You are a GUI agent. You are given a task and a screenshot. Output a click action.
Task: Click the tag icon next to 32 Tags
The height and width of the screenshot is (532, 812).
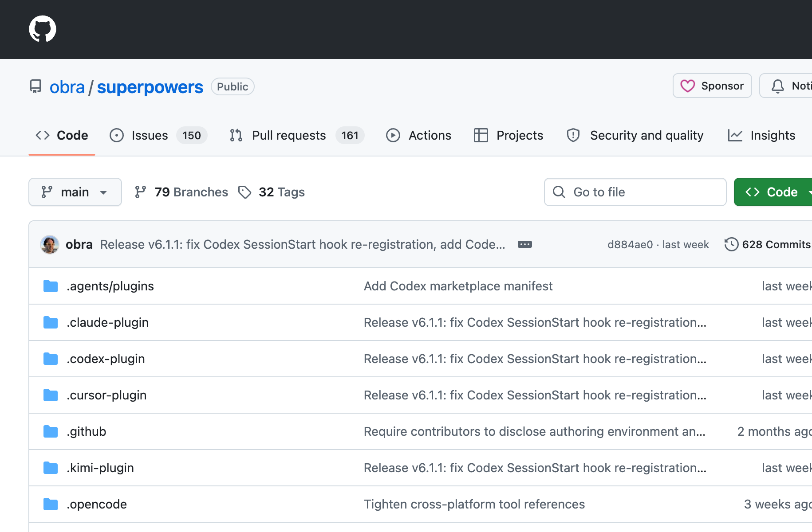pos(245,192)
